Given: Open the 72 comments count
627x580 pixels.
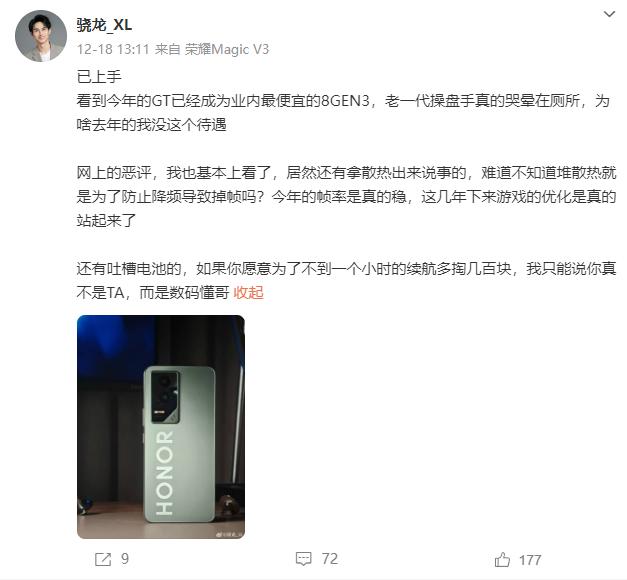Looking at the screenshot, I should click(330, 559).
